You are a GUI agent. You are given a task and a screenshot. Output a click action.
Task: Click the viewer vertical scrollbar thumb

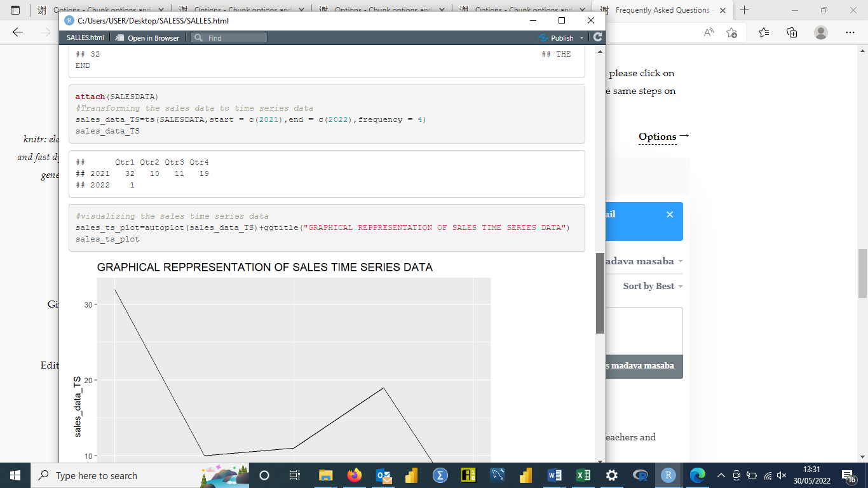point(600,292)
